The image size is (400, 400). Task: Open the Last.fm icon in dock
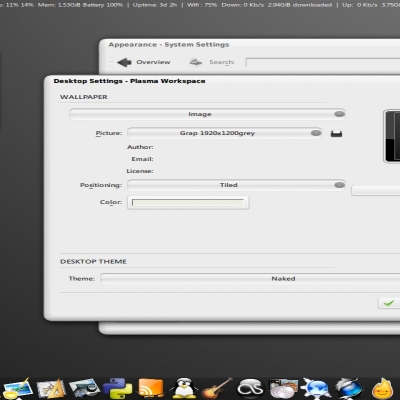click(x=250, y=389)
